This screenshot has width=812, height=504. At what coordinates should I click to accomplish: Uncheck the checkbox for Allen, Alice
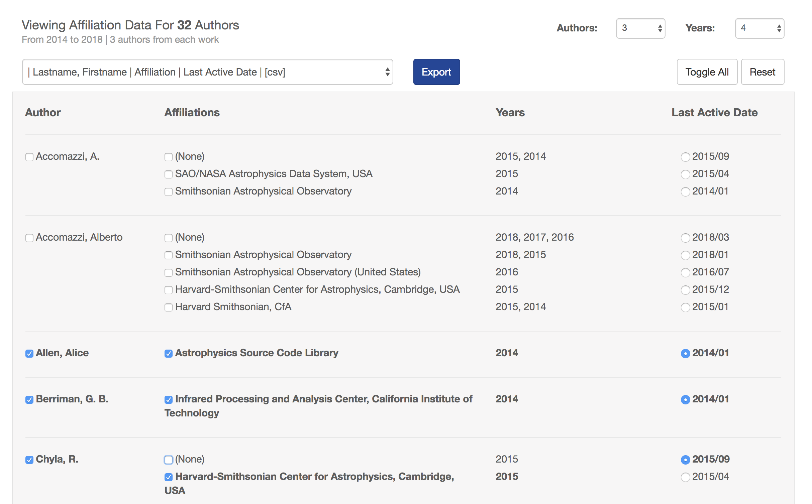[29, 353]
